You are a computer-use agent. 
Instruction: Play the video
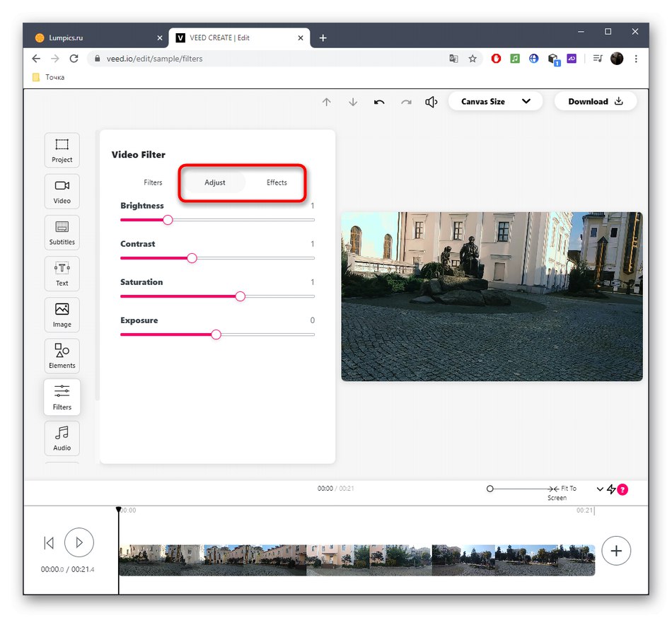(x=79, y=542)
